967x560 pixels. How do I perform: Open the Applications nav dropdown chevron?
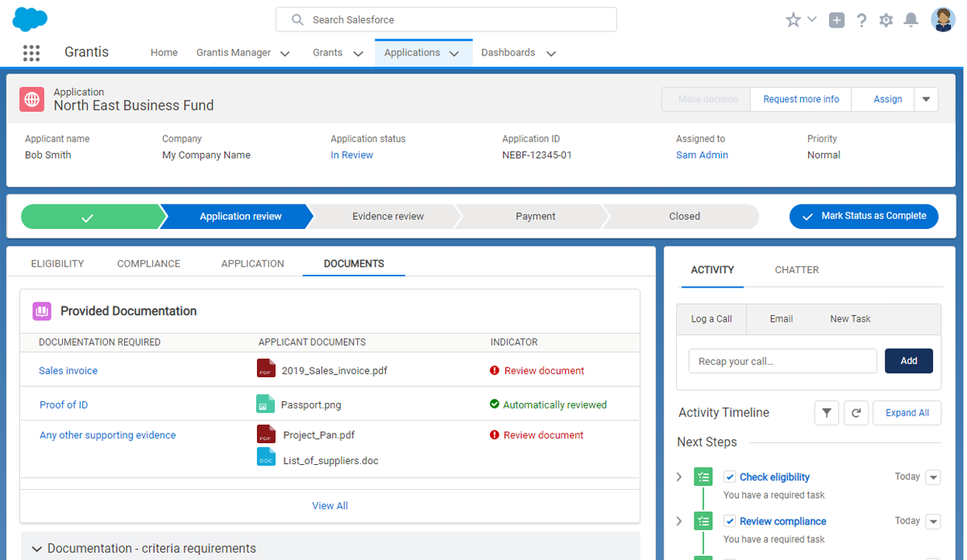(454, 54)
